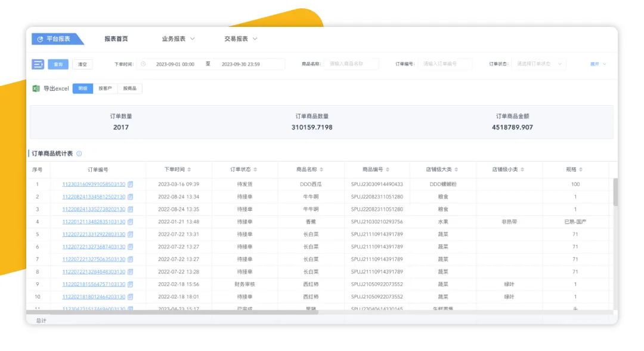Click the table's vertical scrollbar thumb
Image resolution: width=644 pixels, height=351 pixels.
click(x=615, y=192)
